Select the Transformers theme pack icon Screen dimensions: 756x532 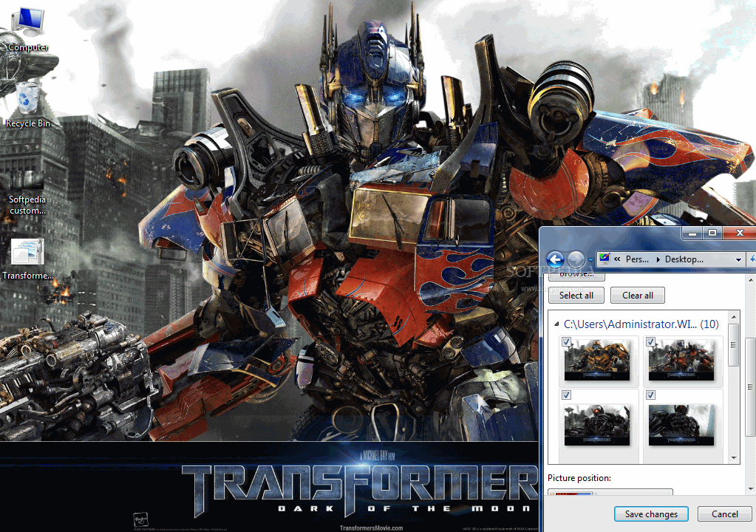tap(27, 259)
